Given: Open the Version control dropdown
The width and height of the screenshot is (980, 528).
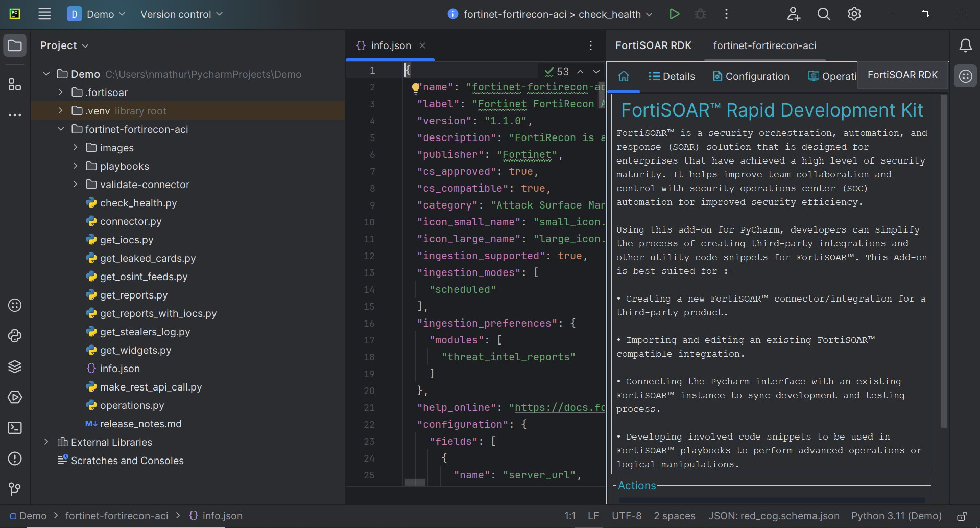Looking at the screenshot, I should [181, 14].
